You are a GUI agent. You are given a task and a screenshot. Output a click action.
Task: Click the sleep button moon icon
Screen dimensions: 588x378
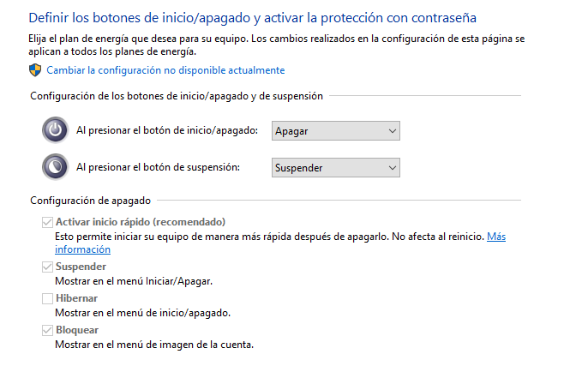pos(55,167)
